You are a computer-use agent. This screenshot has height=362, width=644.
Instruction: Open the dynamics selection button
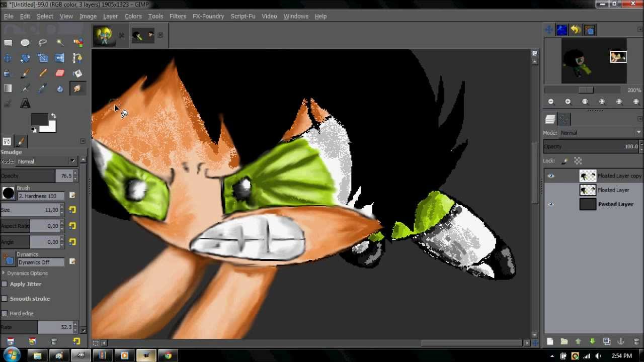(x=8, y=259)
